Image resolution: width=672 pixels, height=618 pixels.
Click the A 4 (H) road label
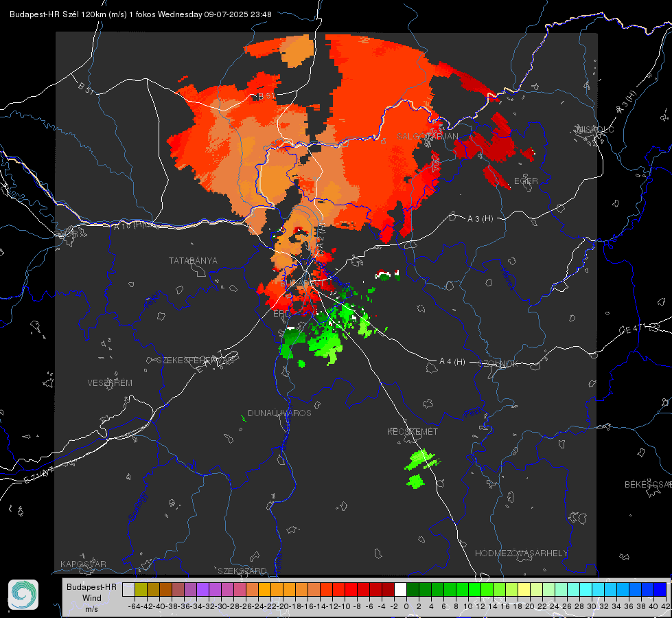tap(452, 362)
